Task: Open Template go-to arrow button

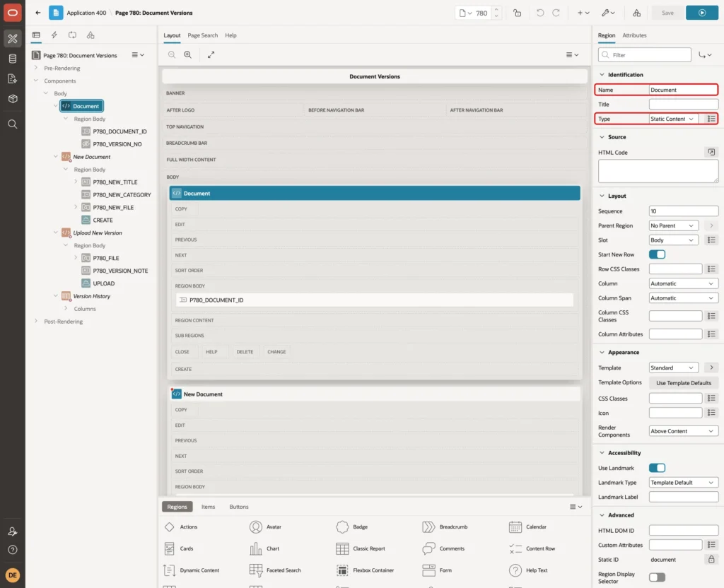Action: pyautogui.click(x=711, y=367)
